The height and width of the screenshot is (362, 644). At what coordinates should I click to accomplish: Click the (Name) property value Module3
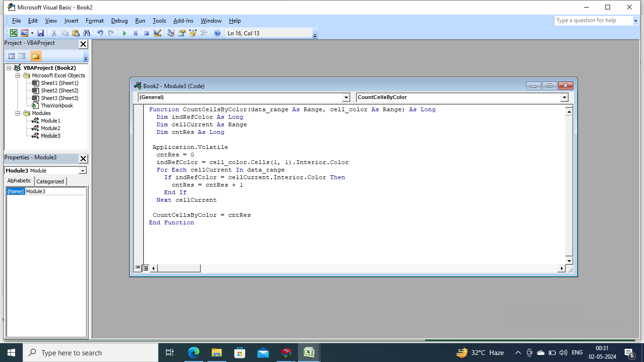tap(55, 191)
